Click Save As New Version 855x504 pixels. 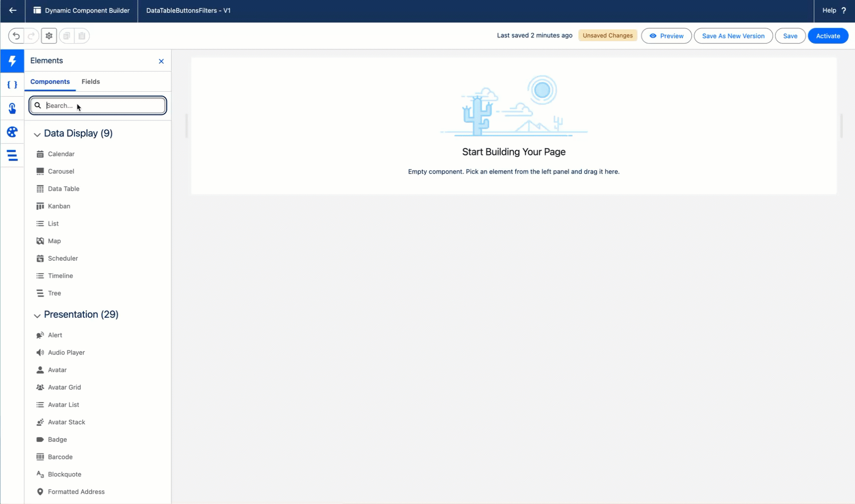pos(733,36)
